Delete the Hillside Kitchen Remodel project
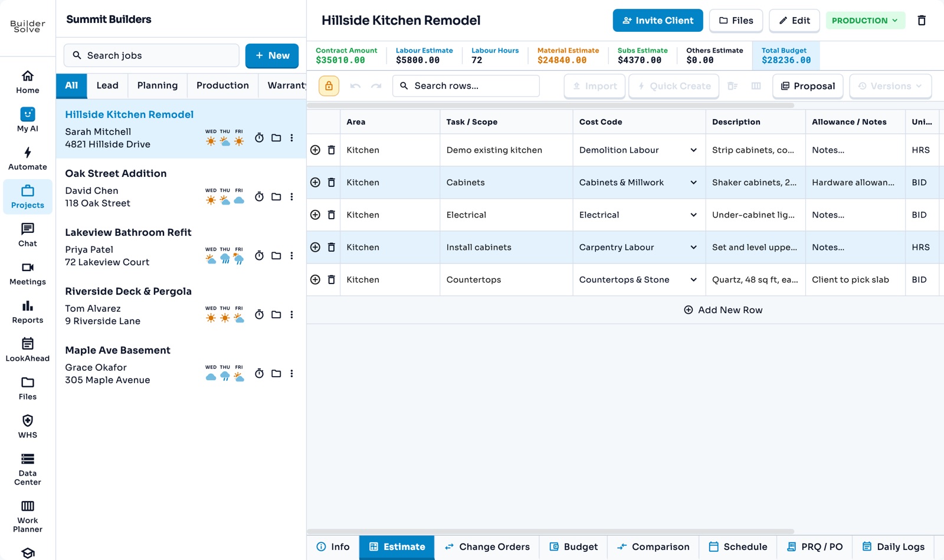The height and width of the screenshot is (560, 944). (x=922, y=21)
